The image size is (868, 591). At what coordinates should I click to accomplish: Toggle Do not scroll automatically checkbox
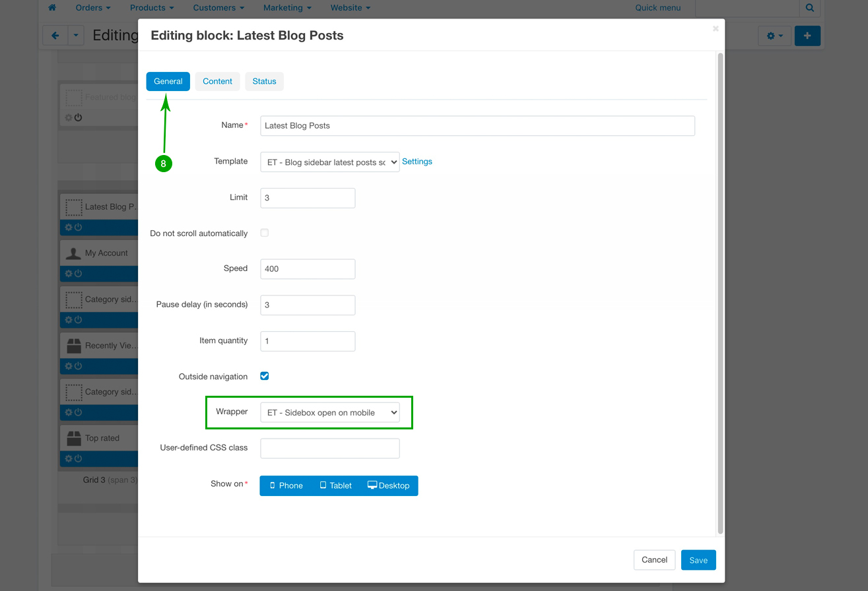click(x=265, y=233)
